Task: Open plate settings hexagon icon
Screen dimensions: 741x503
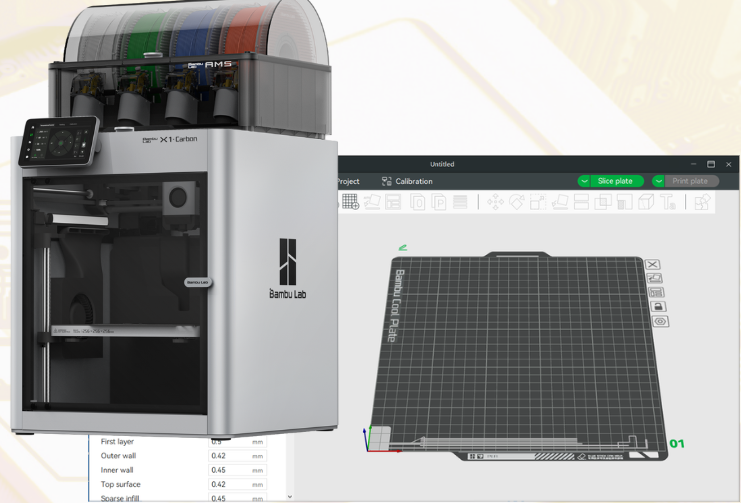Action: [661, 322]
